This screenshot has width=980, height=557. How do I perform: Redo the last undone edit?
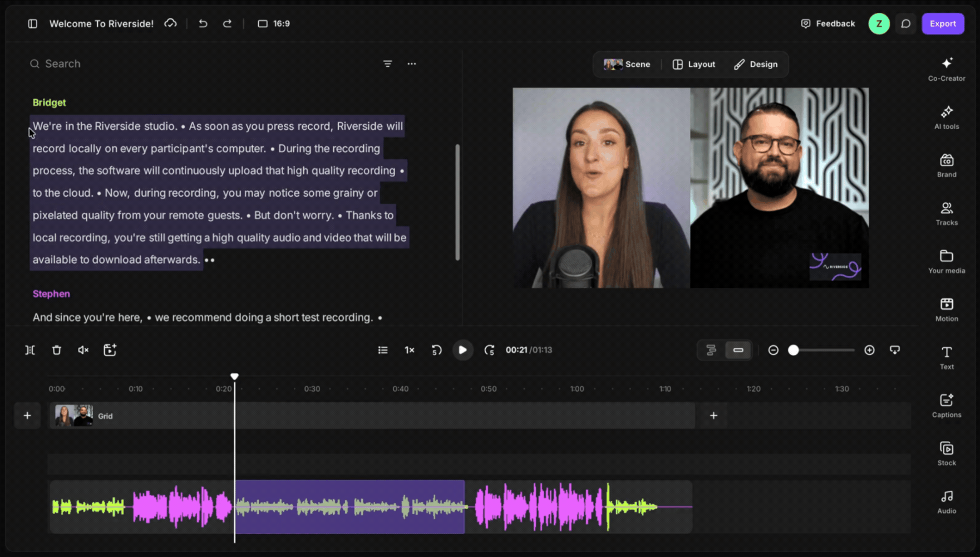[x=227, y=23]
